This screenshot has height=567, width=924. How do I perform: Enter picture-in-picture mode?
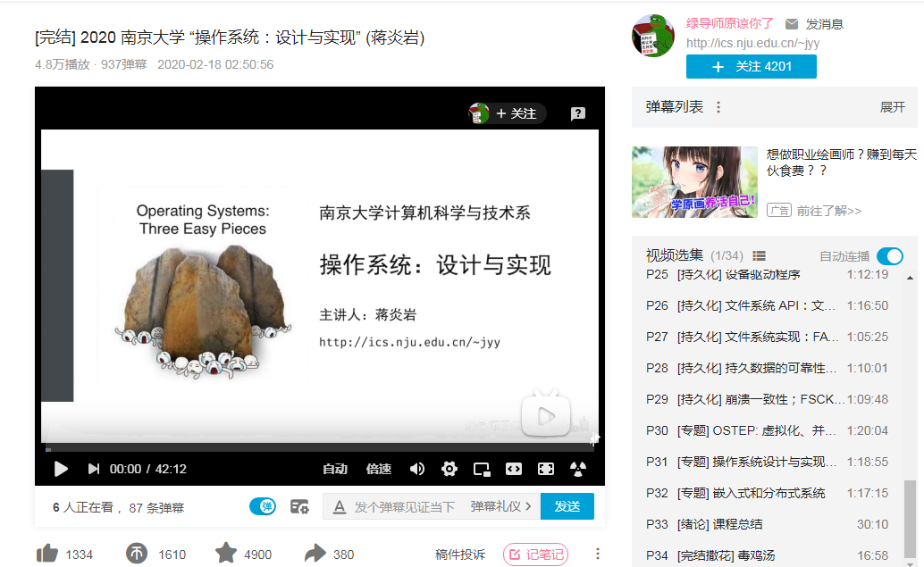(481, 468)
